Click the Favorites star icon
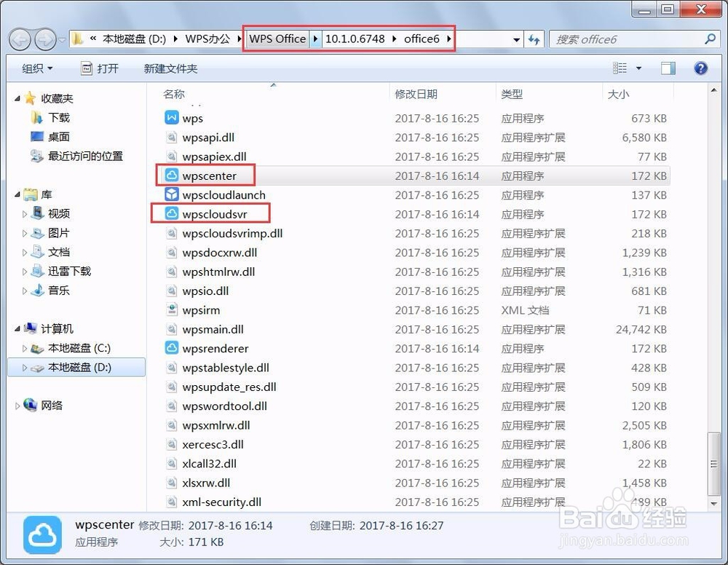728x565 pixels. (30, 98)
